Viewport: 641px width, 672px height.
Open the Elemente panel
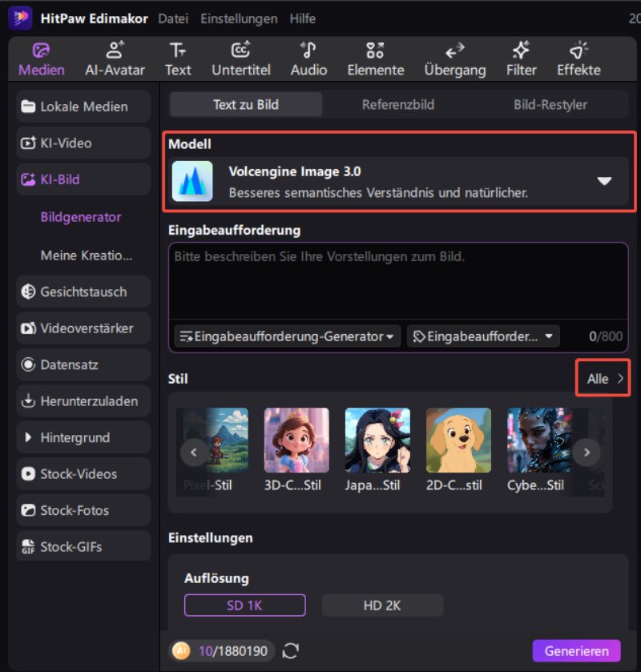[376, 59]
